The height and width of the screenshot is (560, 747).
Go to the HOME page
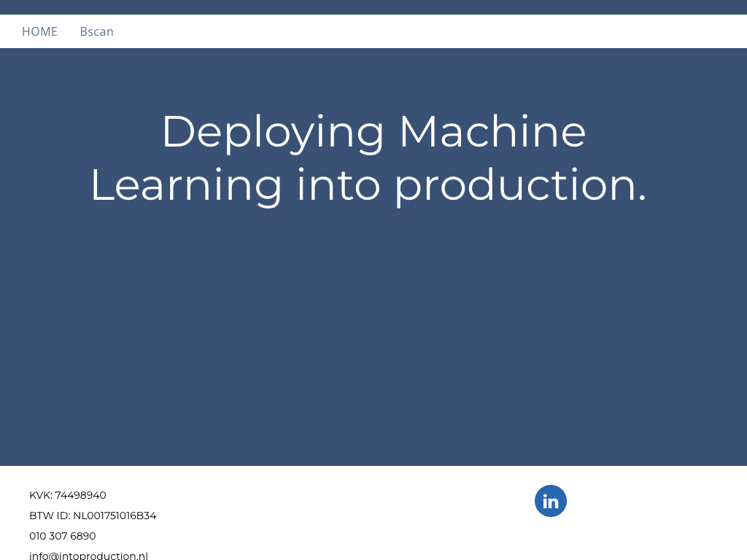pos(39,31)
